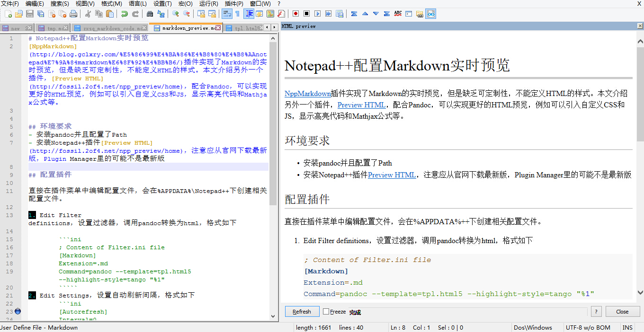This screenshot has width=644, height=332.
Task: Click the Undo arrow icon
Action: [x=124, y=14]
